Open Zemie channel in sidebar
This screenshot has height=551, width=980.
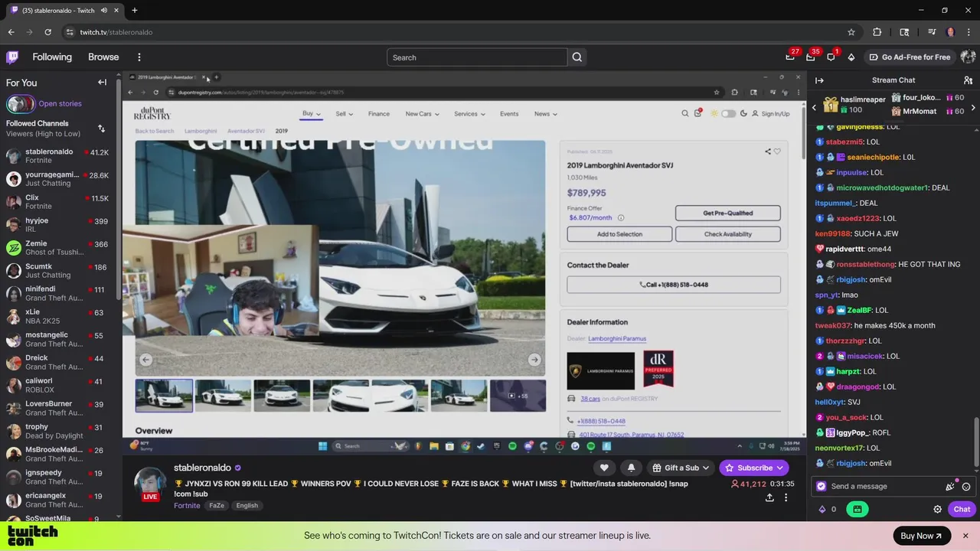coord(58,248)
